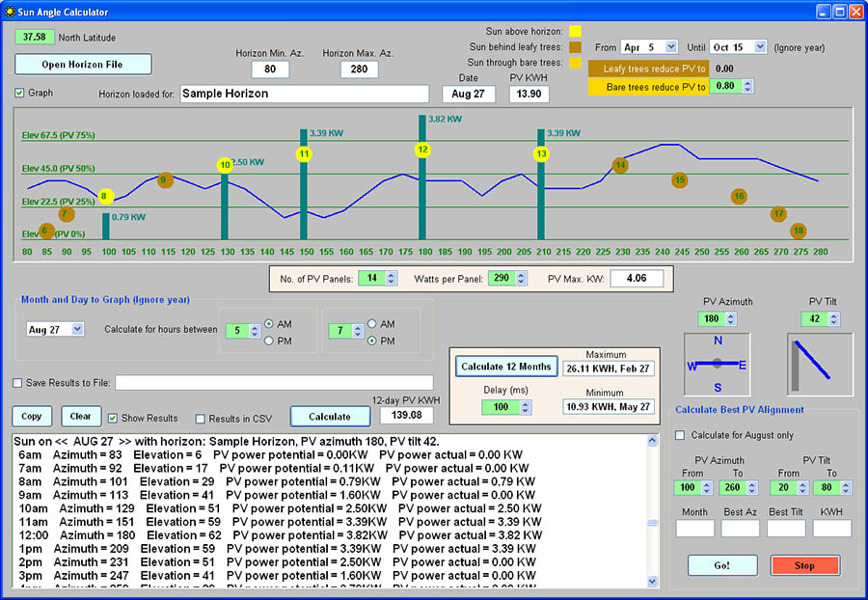Click the PV Tilt 42 stepper arrows

click(x=833, y=319)
